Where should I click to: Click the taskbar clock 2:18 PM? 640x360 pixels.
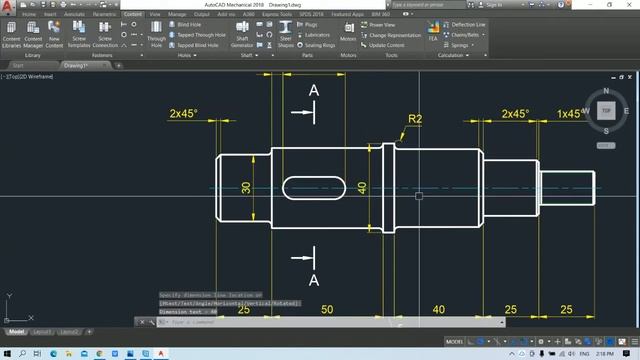tap(604, 353)
